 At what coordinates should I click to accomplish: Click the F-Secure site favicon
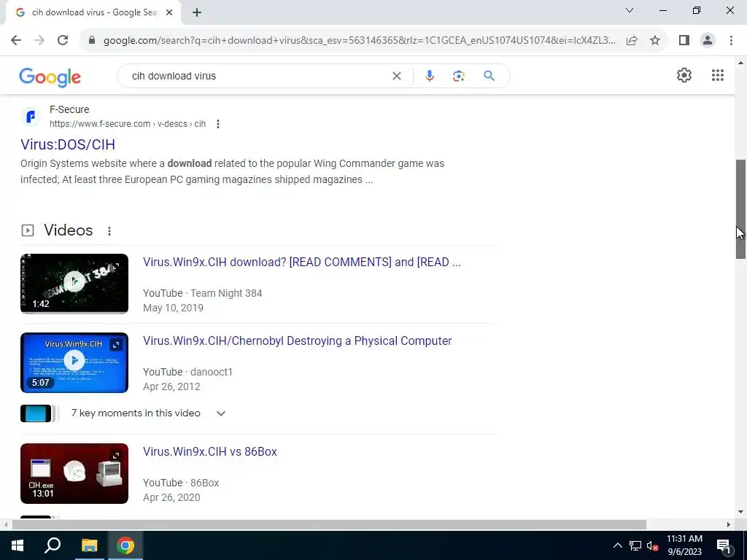coord(31,117)
